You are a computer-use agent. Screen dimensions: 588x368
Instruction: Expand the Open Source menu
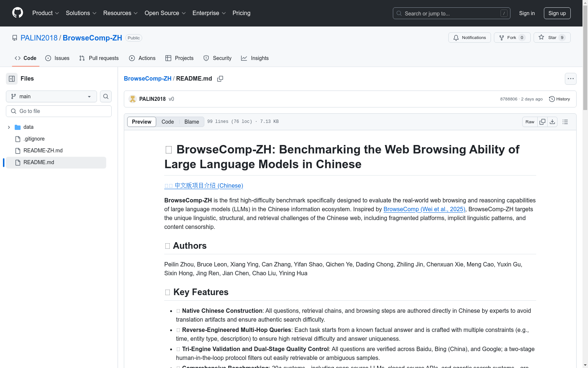[165, 13]
